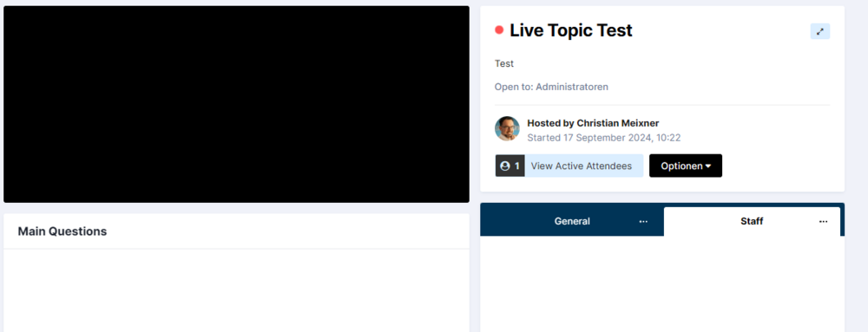Switch to the General chat tab

572,222
